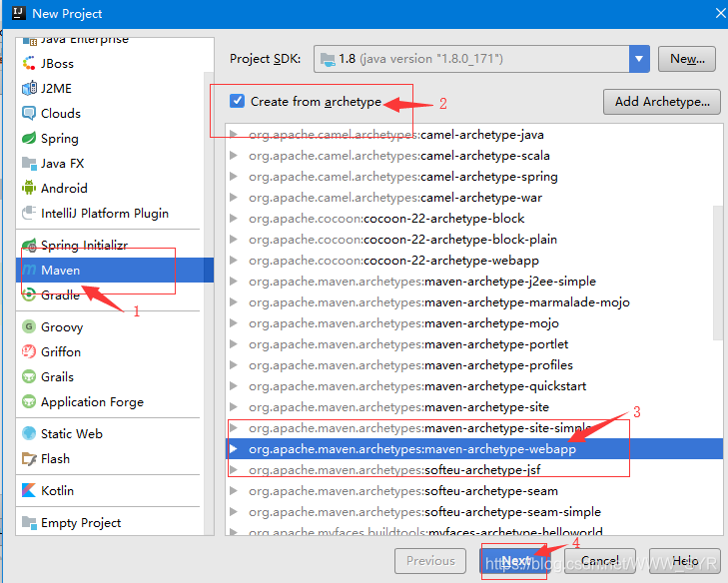Click the Static Web globe icon
The image size is (728, 583).
tap(29, 433)
